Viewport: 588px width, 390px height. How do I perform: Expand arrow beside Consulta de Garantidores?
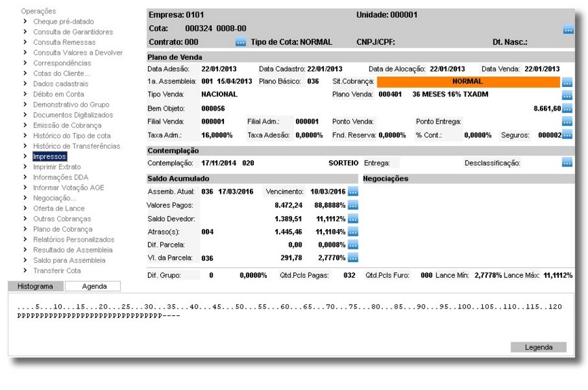coord(25,31)
